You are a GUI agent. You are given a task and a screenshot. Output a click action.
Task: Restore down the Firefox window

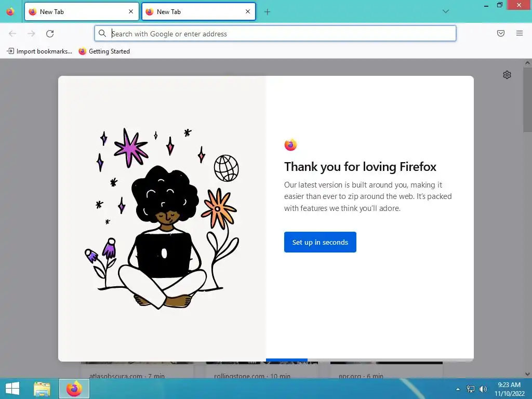499,5
